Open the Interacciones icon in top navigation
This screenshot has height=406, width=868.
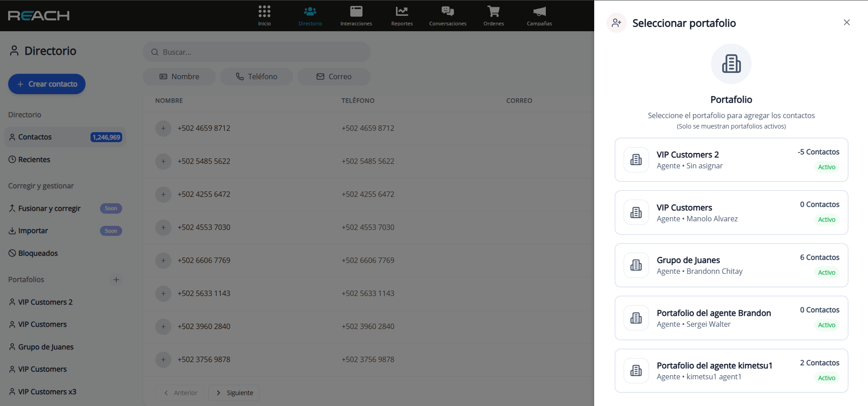pos(356,12)
